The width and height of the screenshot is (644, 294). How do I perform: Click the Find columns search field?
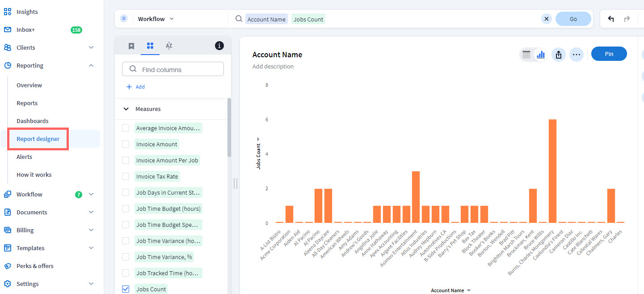[x=173, y=69]
